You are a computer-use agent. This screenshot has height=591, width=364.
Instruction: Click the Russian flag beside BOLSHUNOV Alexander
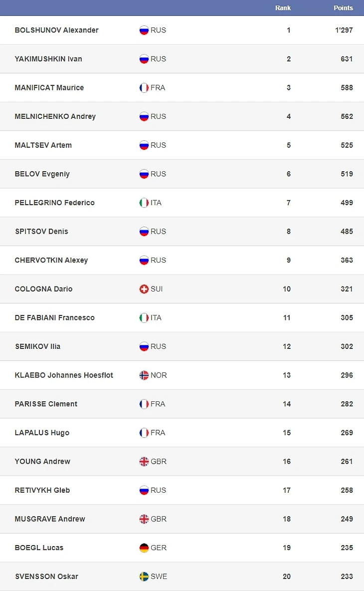144,30
